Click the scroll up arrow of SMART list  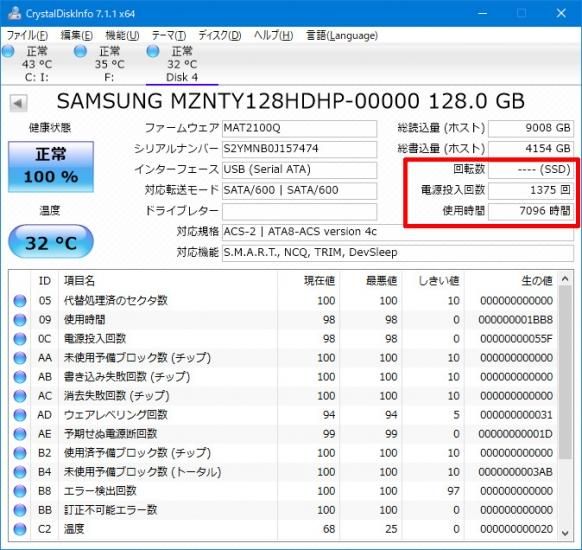pyautogui.click(x=565, y=279)
